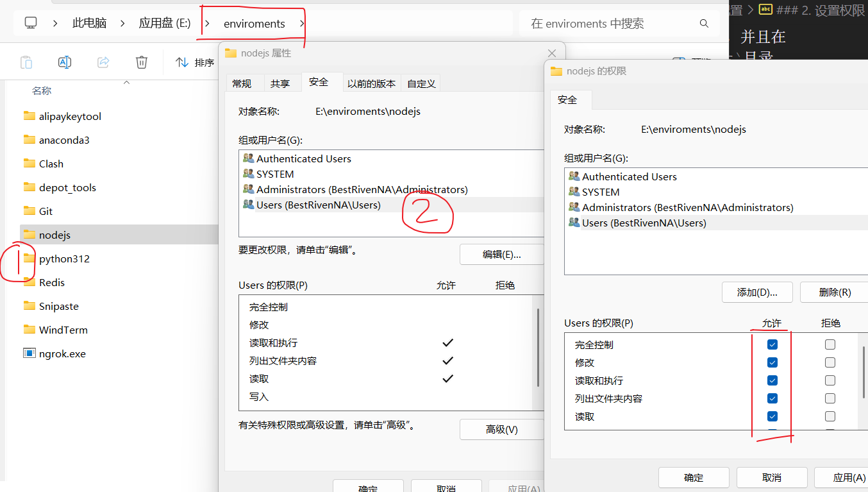Click the share icon in the toolbar
This screenshot has width=868, height=492.
[x=103, y=62]
